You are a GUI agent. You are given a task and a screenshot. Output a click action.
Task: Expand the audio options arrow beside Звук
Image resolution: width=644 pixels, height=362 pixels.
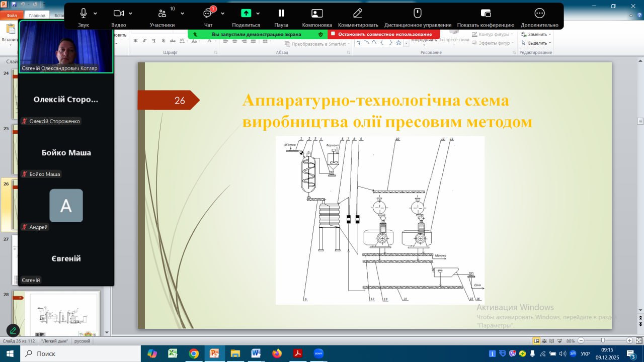pos(95,14)
